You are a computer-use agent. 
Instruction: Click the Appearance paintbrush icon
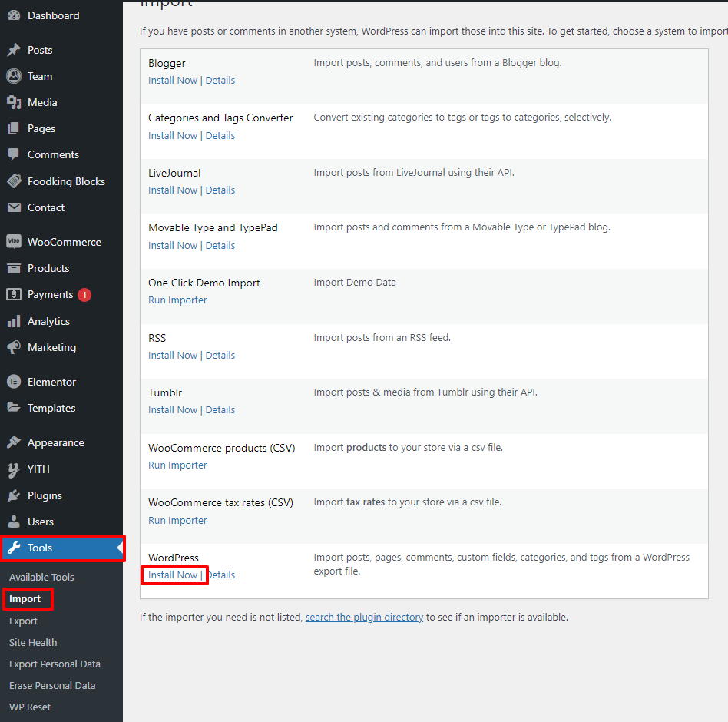pos(14,442)
